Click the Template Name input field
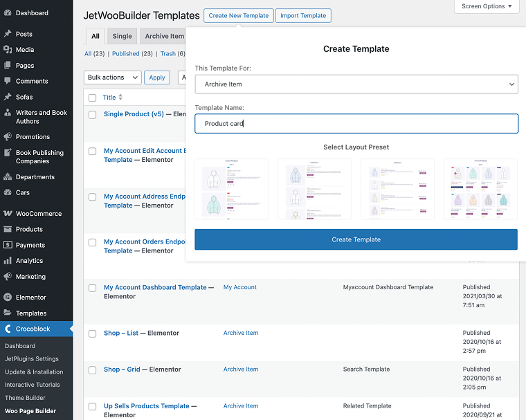The width and height of the screenshot is (526, 420). [x=356, y=123]
